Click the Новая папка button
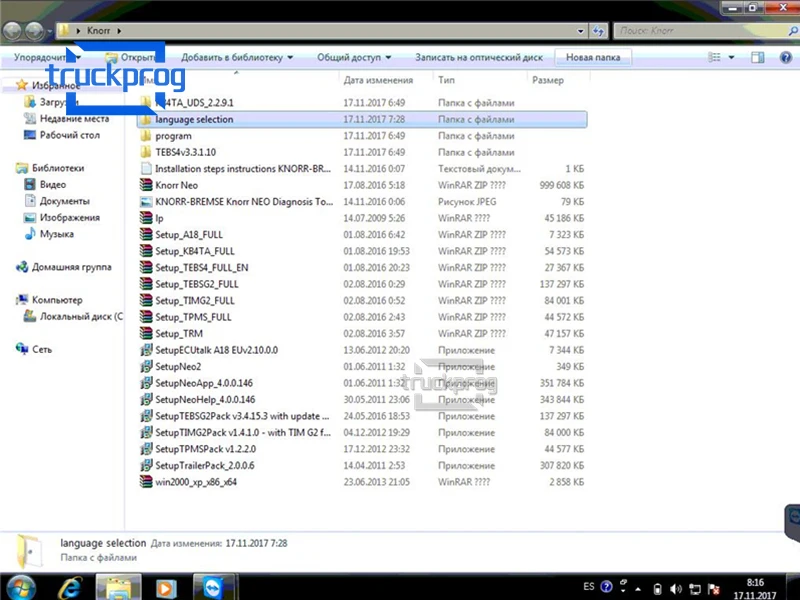 tap(593, 58)
